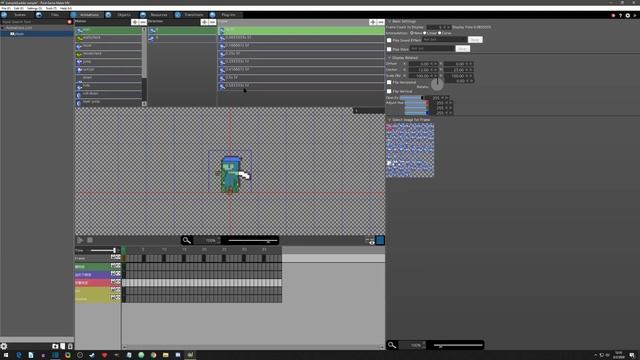Image resolution: width=640 pixels, height=360 pixels.
Task: Select frame entry 0.5s 30F
Action: coord(301,78)
